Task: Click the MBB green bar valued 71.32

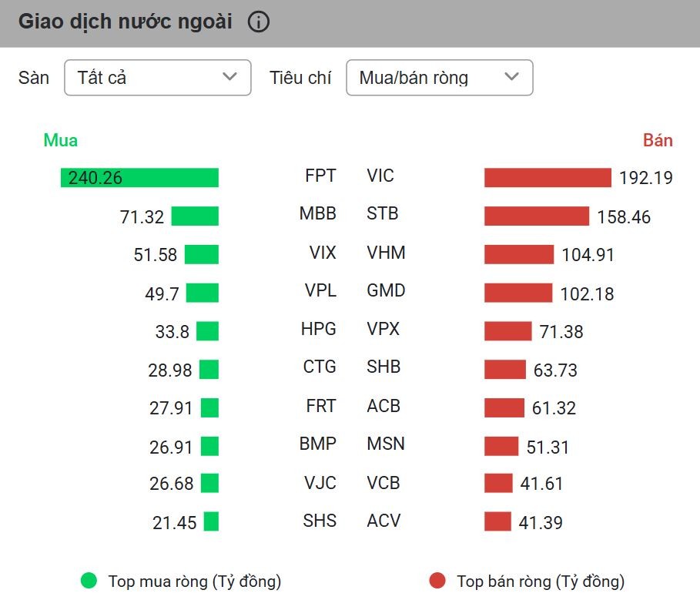Action: (195, 216)
